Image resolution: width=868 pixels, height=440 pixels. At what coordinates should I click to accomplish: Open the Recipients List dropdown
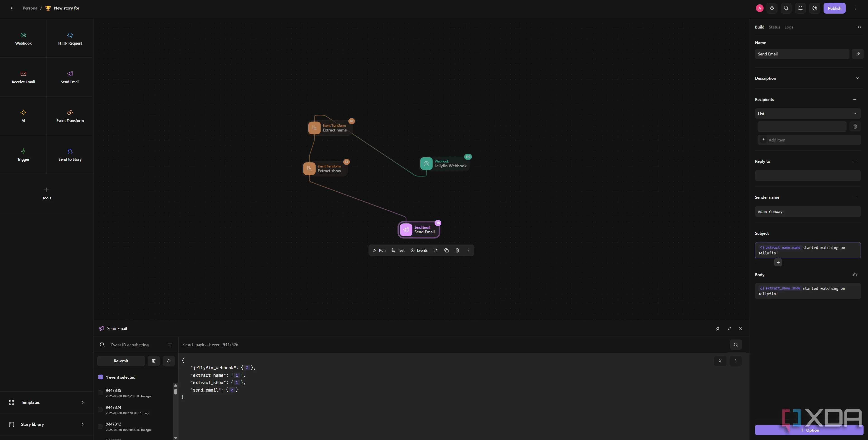(x=807, y=114)
